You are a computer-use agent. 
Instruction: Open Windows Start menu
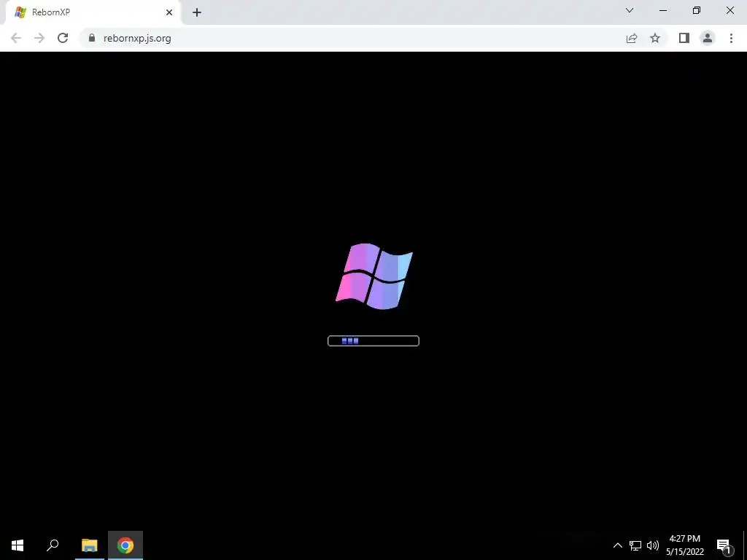tap(18, 545)
